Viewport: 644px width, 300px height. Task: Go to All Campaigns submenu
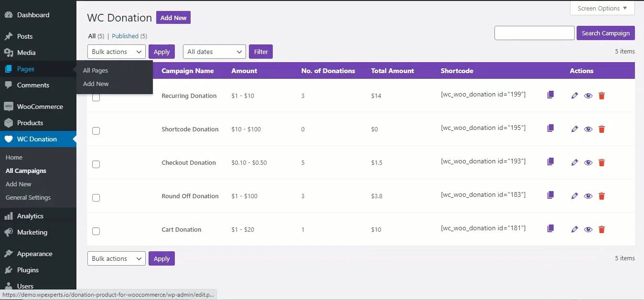[26, 171]
